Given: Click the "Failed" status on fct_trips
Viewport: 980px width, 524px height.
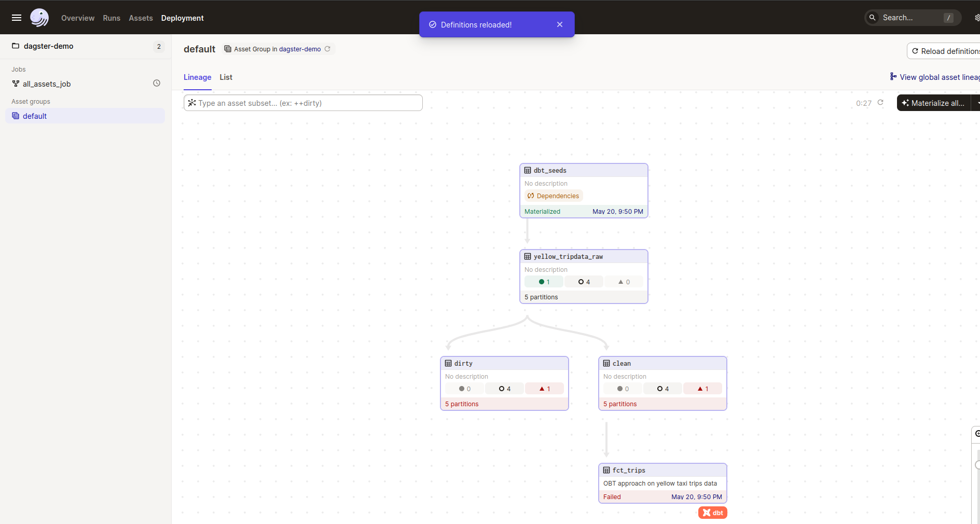Looking at the screenshot, I should (612, 497).
